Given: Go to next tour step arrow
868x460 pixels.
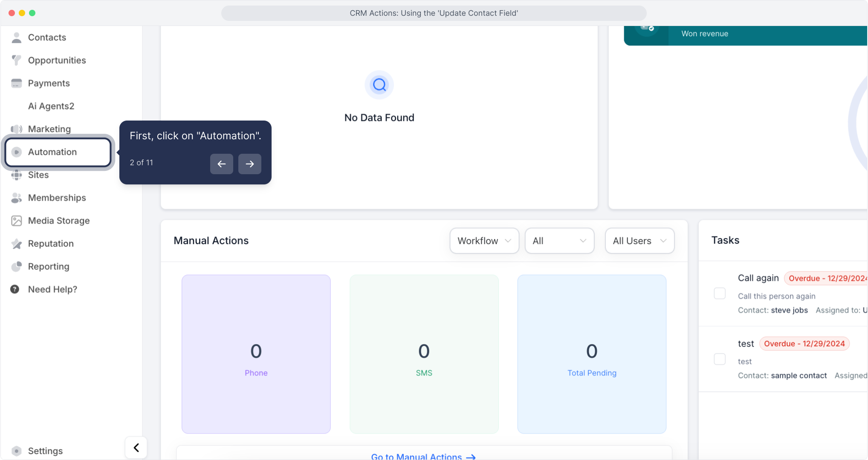Looking at the screenshot, I should tap(250, 164).
